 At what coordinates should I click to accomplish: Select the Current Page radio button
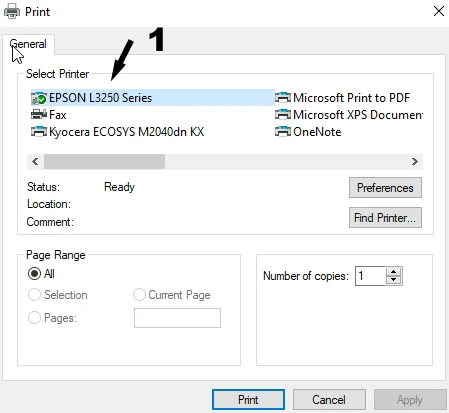tap(139, 295)
